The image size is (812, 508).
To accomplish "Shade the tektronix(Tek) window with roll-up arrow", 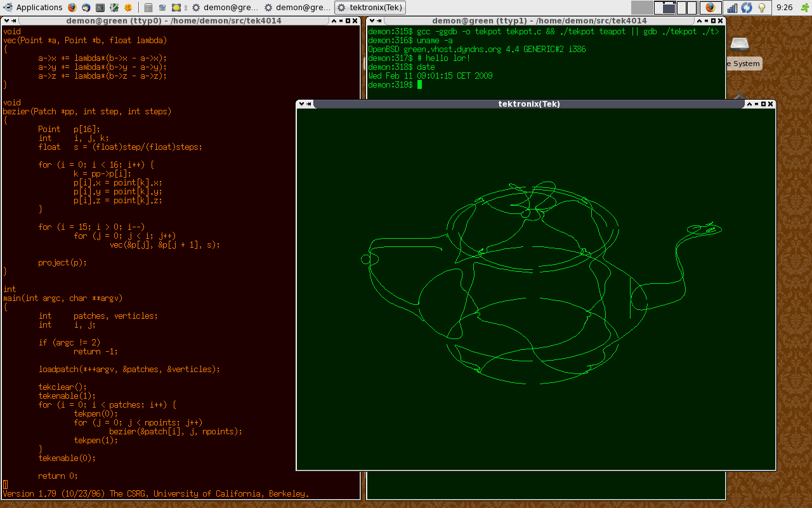I will [x=749, y=104].
